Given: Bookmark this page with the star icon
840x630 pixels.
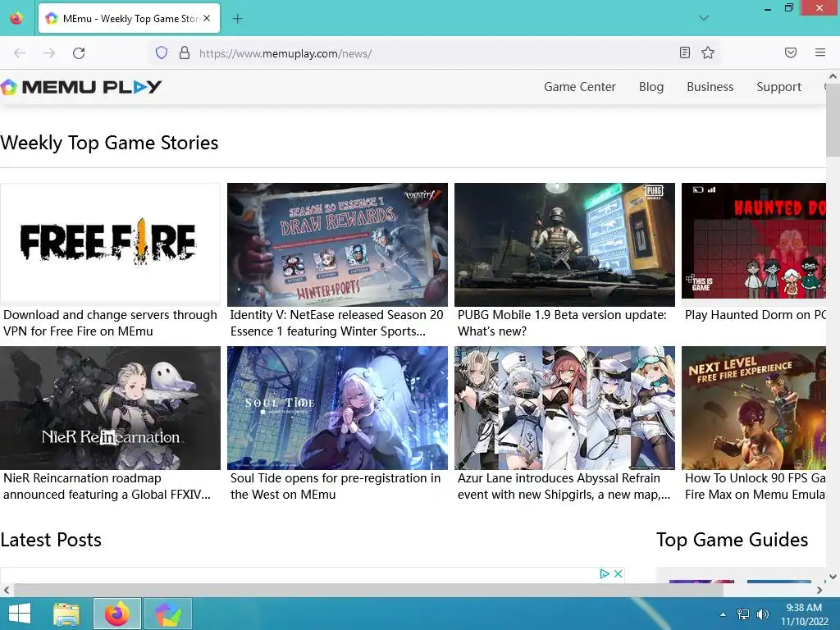Looking at the screenshot, I should click(708, 52).
